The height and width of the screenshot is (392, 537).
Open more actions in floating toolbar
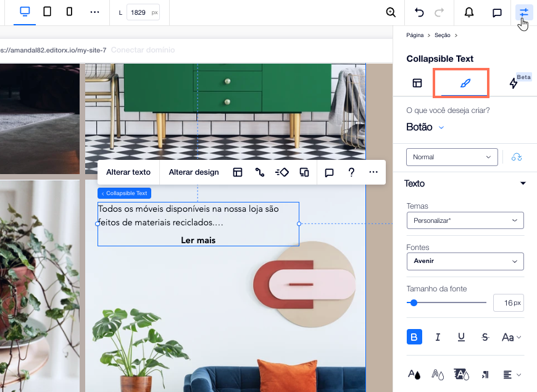pos(373,172)
